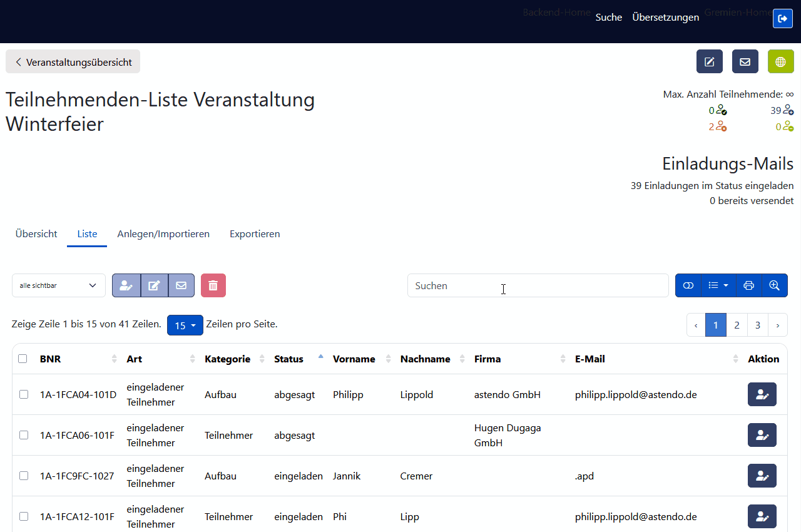The image size is (801, 532).
Task: Click the logout icon in header
Action: tap(782, 19)
